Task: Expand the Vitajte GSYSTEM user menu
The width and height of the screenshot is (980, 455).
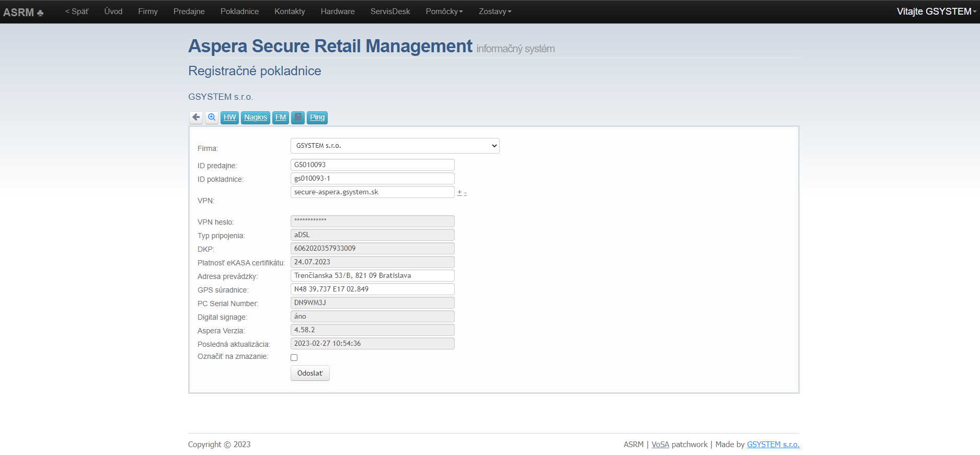Action: (937, 11)
